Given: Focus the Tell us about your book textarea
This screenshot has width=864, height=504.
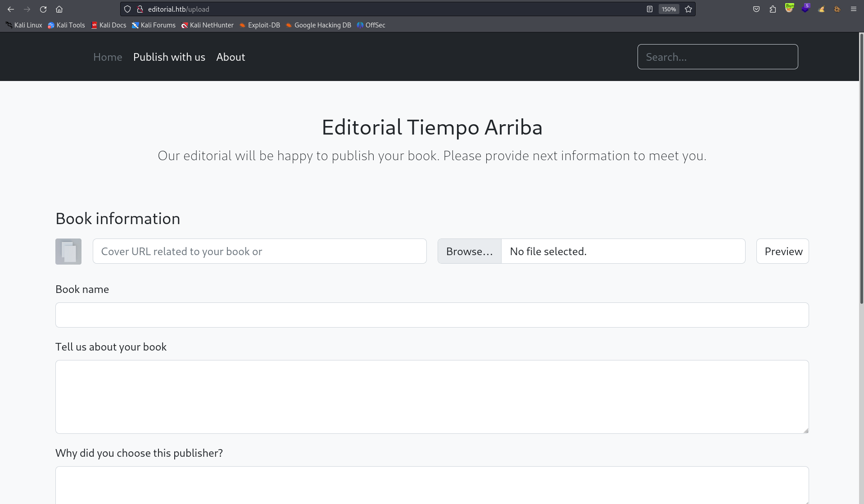Looking at the screenshot, I should coord(432,397).
